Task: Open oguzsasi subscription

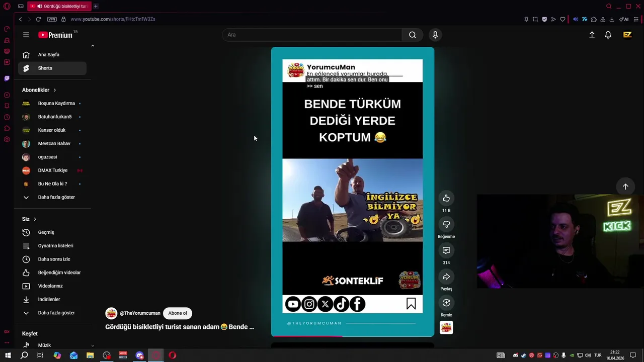Action: pyautogui.click(x=52, y=157)
